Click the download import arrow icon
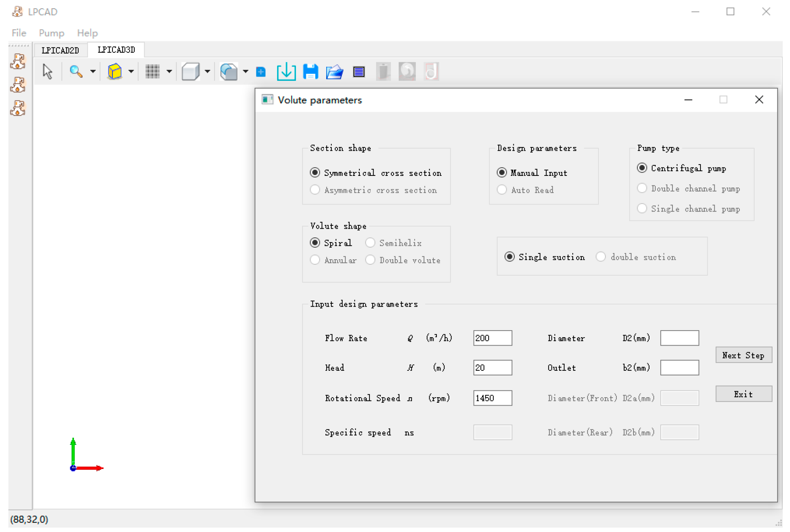 [x=286, y=71]
